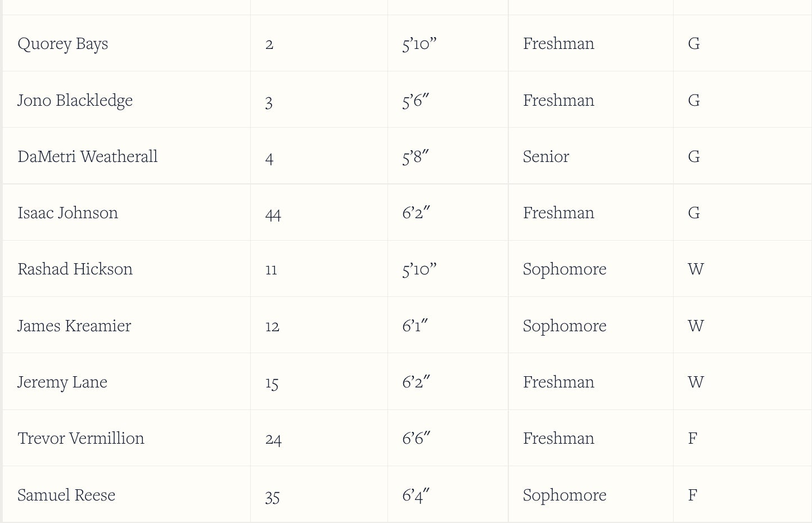Click on Jeremy Lane's name

tap(62, 382)
